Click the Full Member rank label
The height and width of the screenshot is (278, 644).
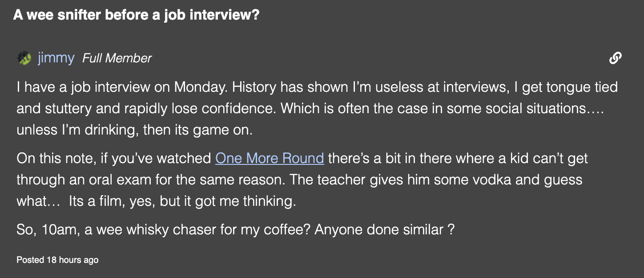pos(117,58)
